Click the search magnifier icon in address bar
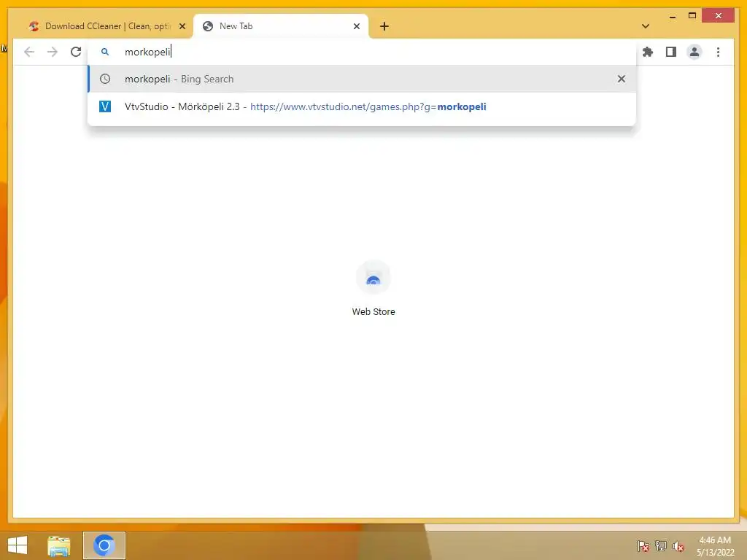 click(x=105, y=52)
